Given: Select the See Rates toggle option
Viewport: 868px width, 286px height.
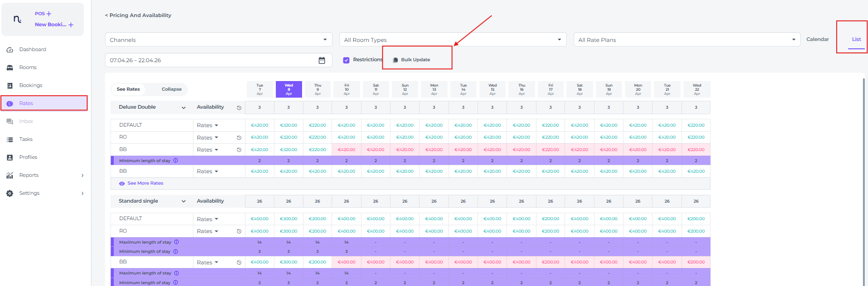Looking at the screenshot, I should pos(128,89).
